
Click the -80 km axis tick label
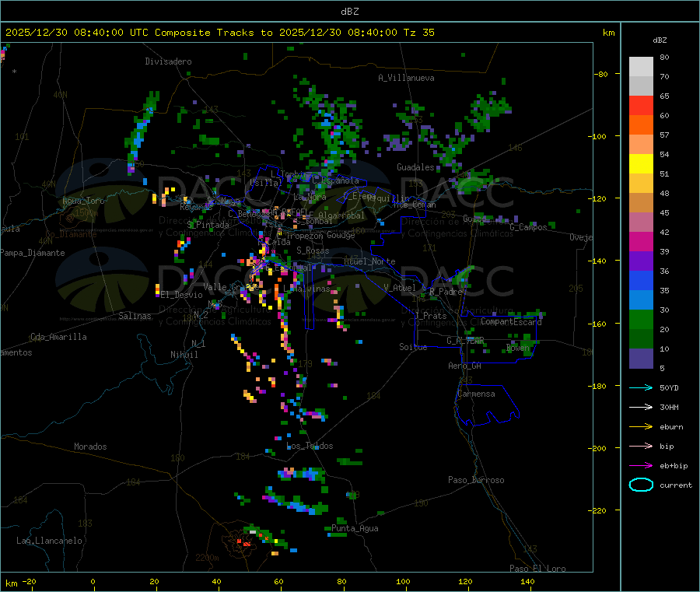(601, 74)
